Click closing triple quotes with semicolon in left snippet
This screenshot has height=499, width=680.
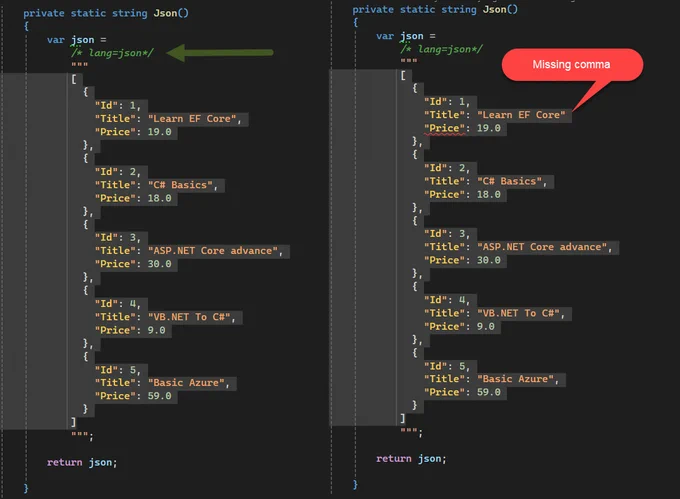tap(82, 436)
